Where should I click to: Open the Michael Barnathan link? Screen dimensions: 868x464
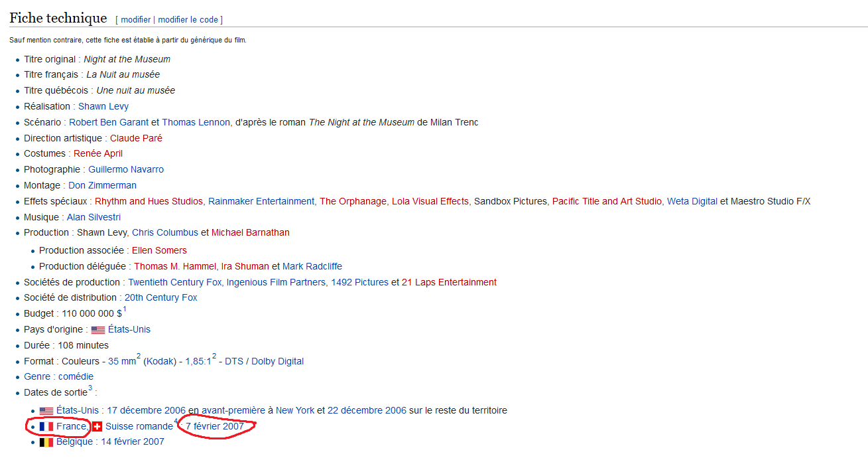251,232
